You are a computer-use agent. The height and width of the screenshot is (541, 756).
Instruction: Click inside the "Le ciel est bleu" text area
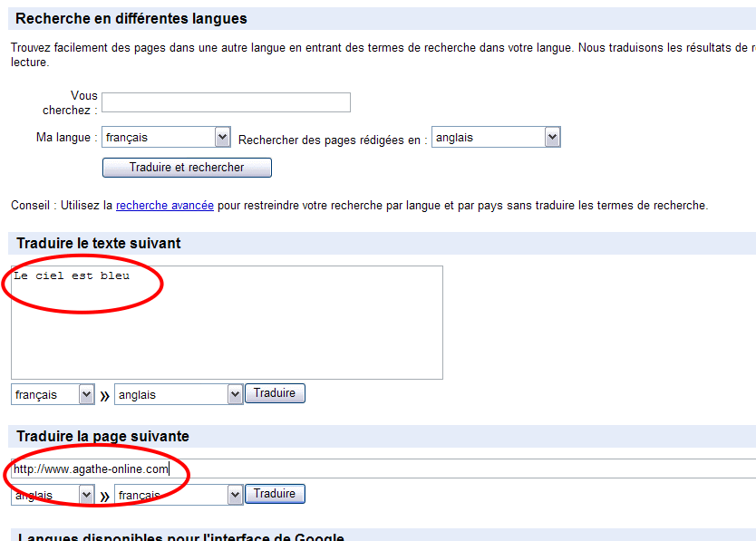[x=227, y=322]
